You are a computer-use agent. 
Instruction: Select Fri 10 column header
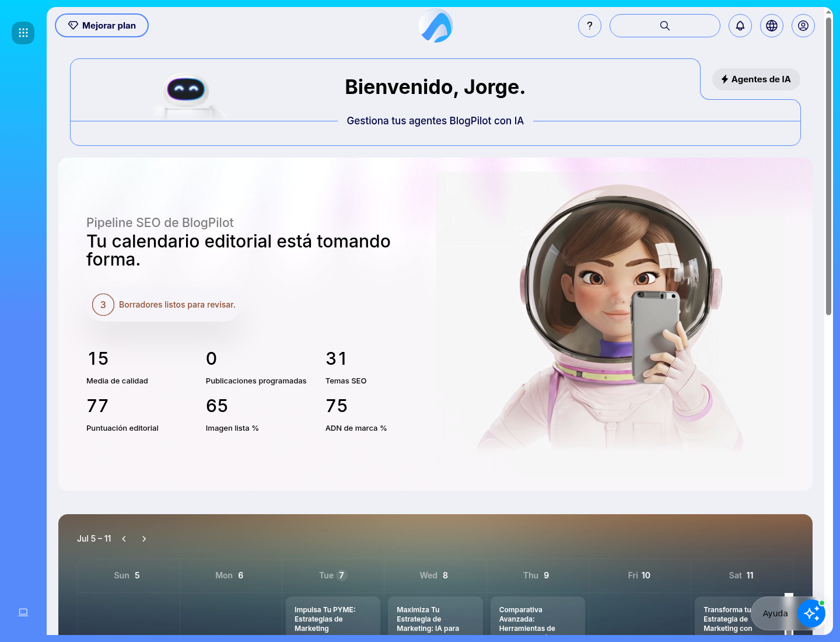639,575
